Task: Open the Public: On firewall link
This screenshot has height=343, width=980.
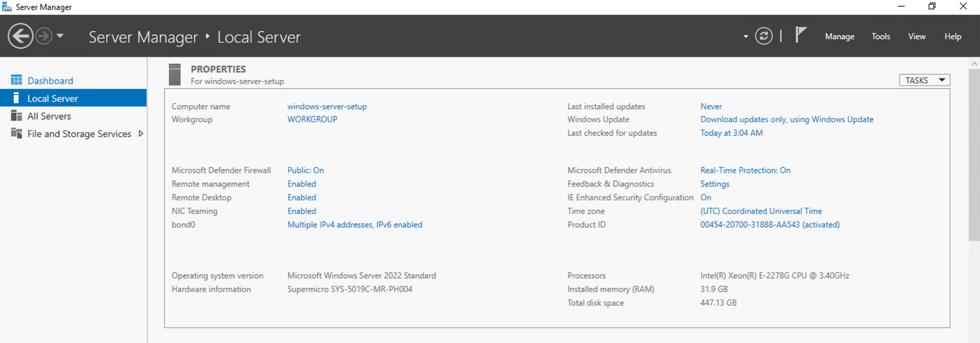Action: (305, 170)
